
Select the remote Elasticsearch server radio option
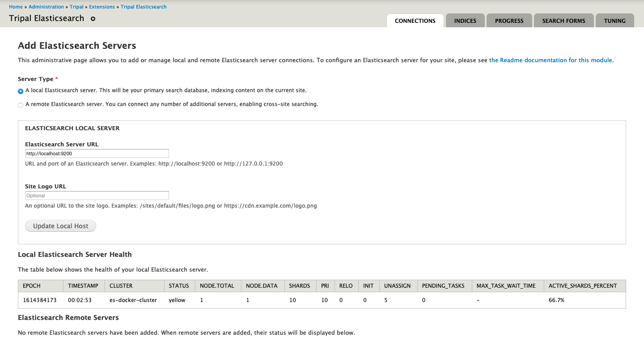click(x=21, y=105)
